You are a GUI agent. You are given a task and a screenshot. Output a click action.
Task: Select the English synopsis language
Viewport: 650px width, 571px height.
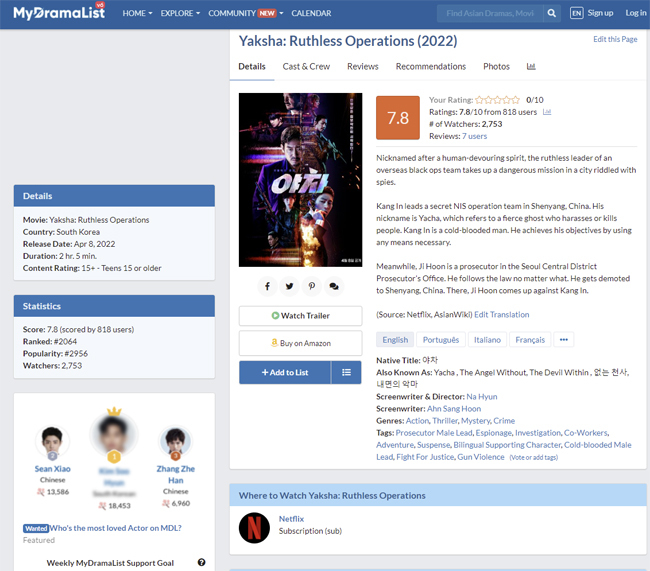point(395,340)
